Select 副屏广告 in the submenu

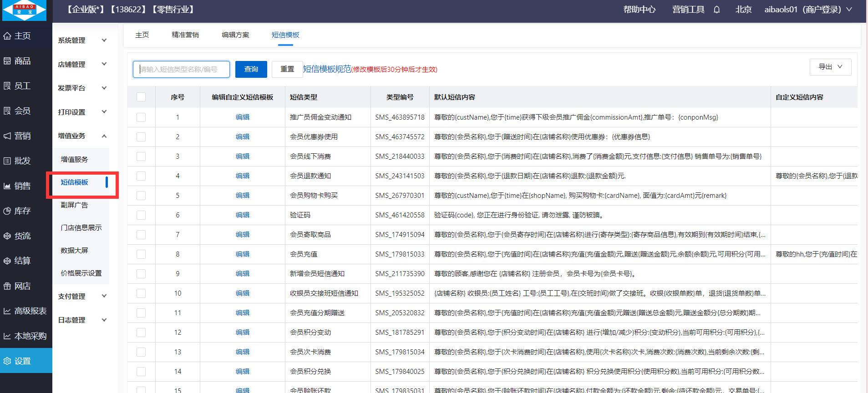[x=75, y=205]
